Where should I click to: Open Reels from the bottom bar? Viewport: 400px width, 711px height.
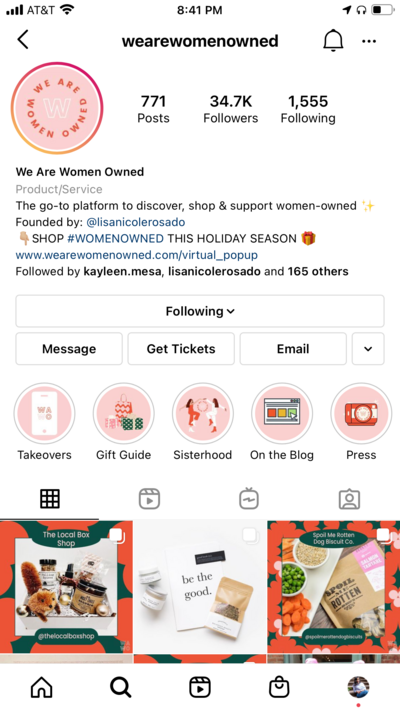(x=200, y=687)
